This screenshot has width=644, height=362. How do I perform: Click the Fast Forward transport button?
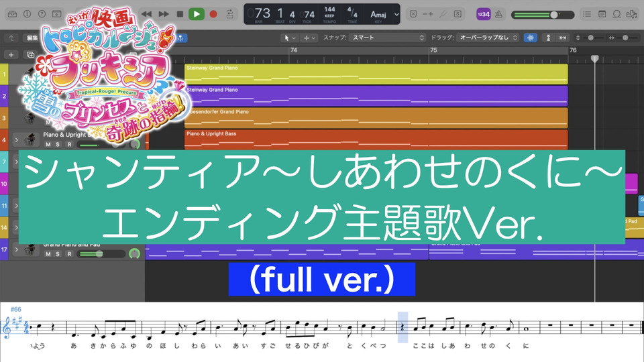pyautogui.click(x=164, y=14)
